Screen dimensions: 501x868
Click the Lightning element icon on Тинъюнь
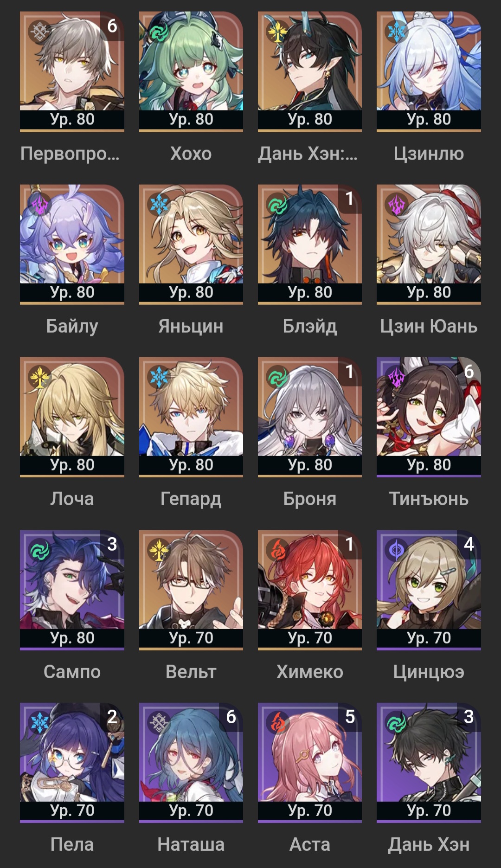pyautogui.click(x=397, y=377)
